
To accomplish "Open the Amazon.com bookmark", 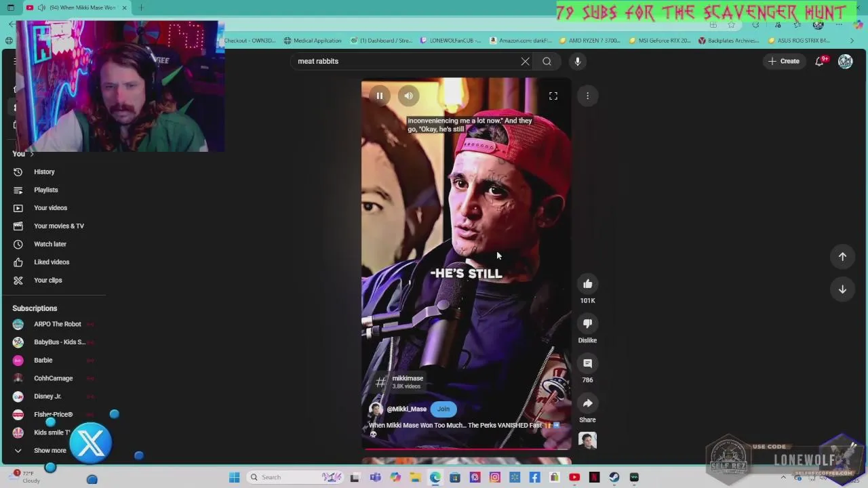I will (521, 41).
